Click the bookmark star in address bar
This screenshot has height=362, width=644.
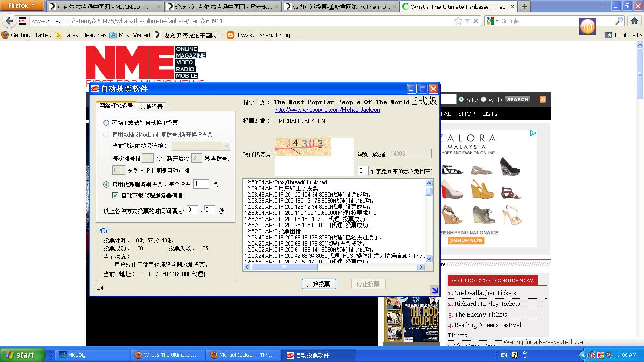458,21
